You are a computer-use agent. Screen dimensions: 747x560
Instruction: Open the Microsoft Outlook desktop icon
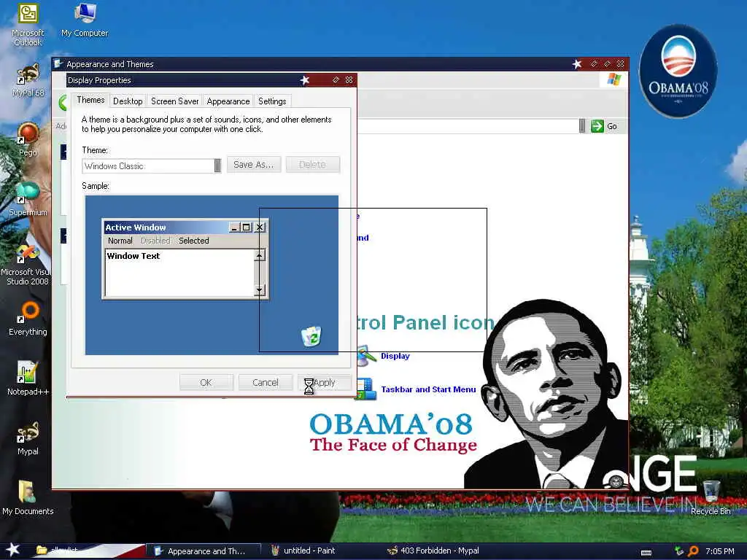pos(28,24)
